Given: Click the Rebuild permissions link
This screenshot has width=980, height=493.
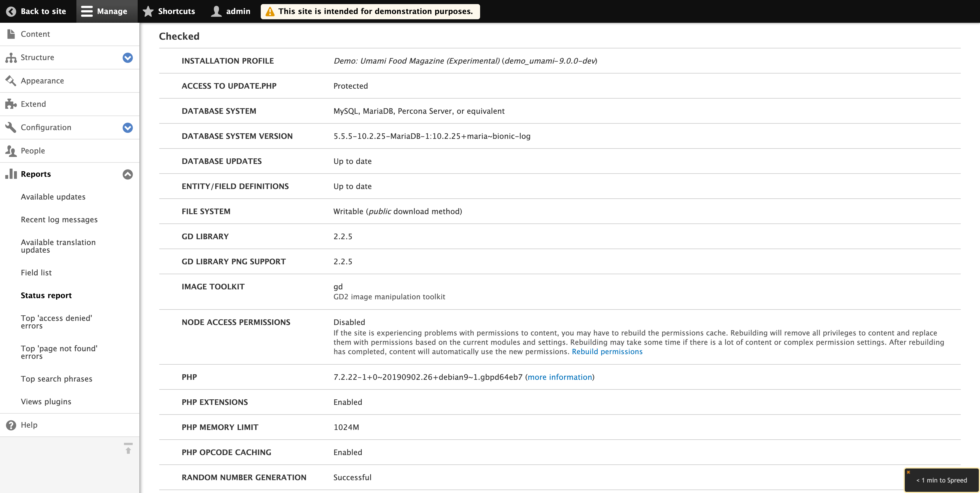Looking at the screenshot, I should pos(607,352).
